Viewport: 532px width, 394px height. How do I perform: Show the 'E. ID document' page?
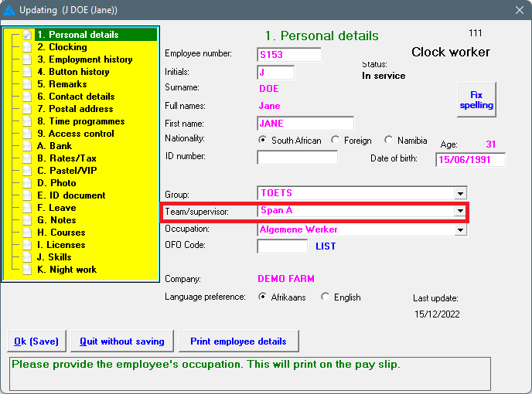[x=71, y=195]
